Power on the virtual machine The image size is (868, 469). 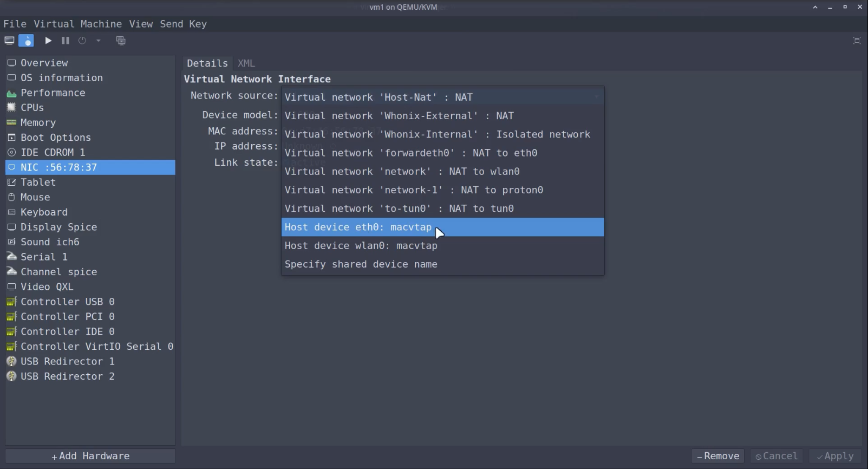48,41
